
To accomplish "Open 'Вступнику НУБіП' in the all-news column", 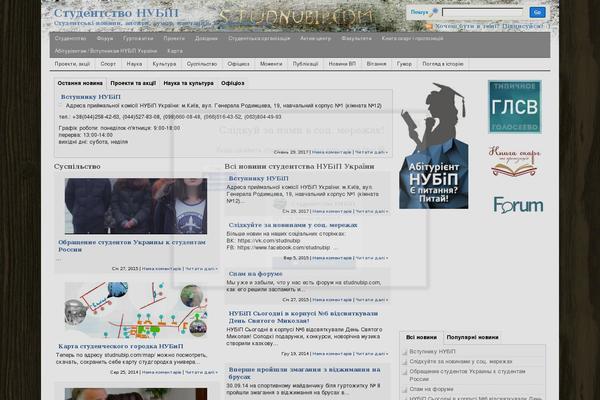I will point(258,178).
